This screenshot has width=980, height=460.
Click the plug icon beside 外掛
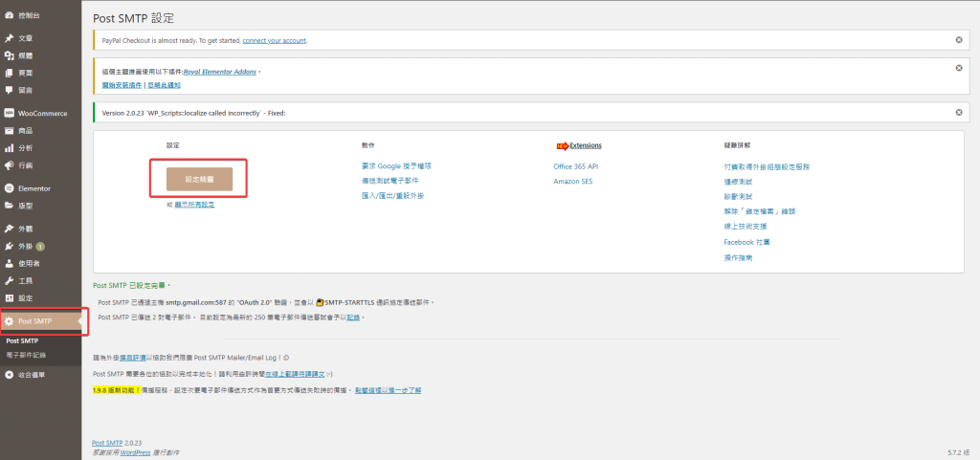coord(10,246)
